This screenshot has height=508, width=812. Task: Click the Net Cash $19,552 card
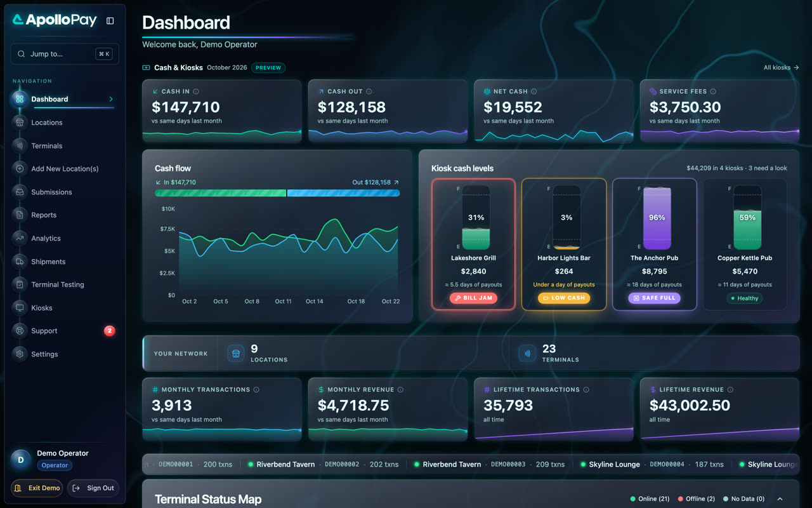pyautogui.click(x=554, y=110)
